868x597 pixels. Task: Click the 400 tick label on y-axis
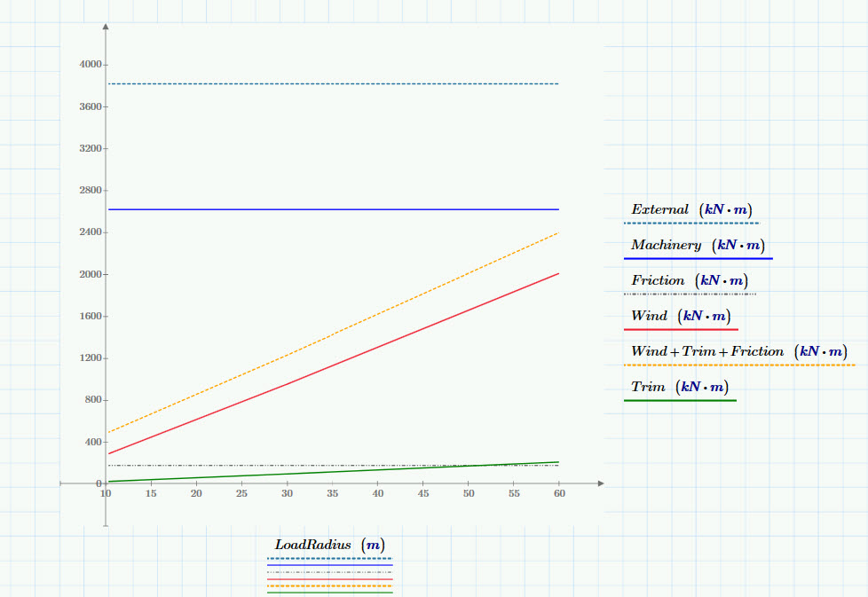[x=93, y=442]
